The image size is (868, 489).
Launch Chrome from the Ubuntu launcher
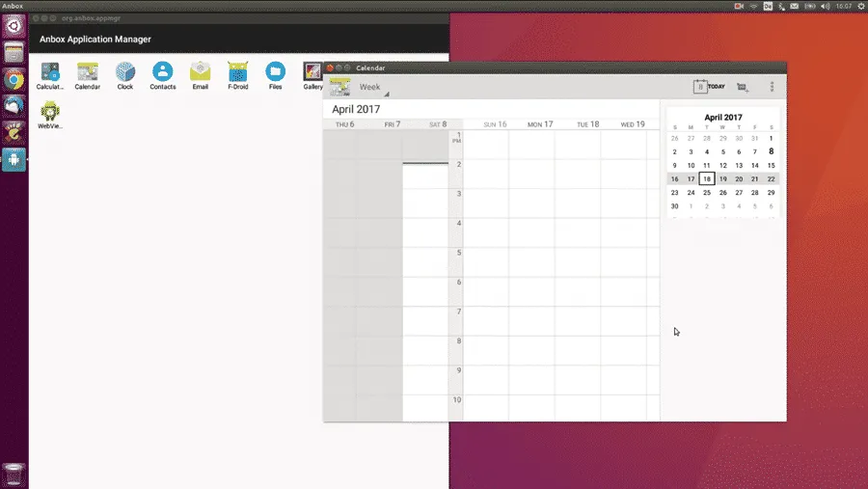point(14,80)
